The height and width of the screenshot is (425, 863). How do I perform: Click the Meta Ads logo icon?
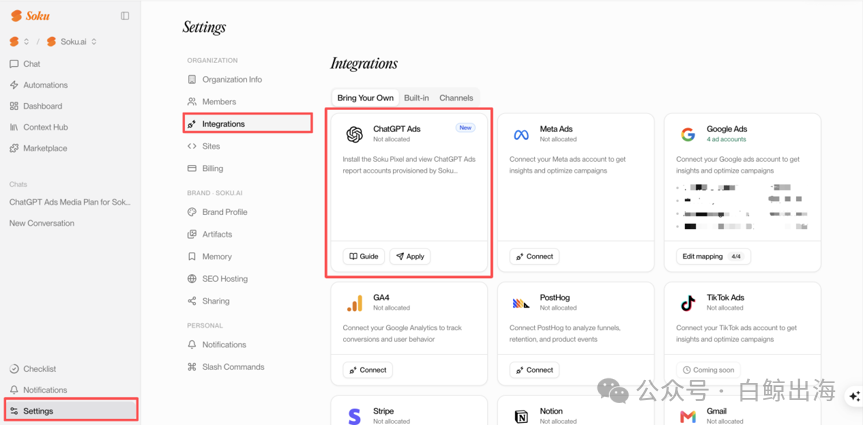pyautogui.click(x=521, y=134)
